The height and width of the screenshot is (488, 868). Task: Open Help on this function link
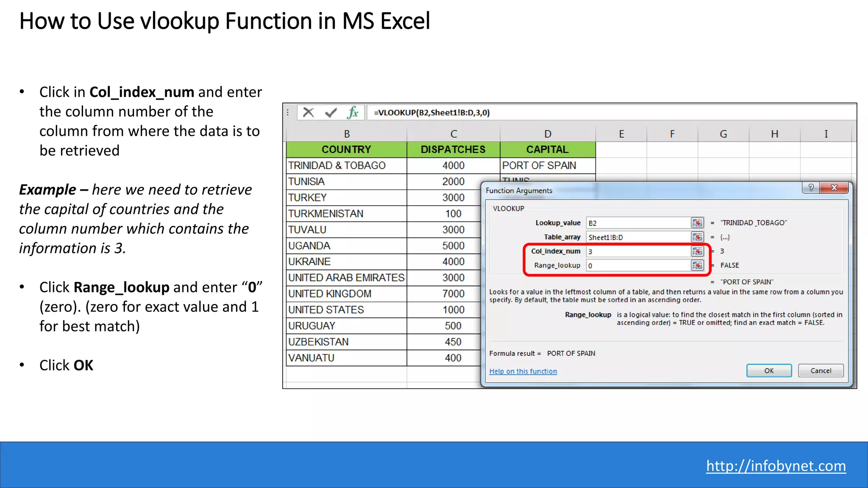pyautogui.click(x=523, y=372)
